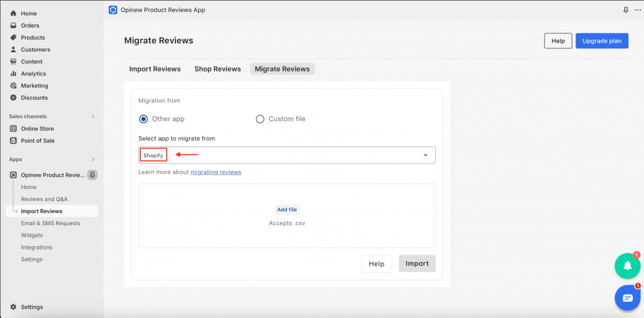644x318 pixels.
Task: Click the Products tag icon
Action: [x=13, y=37]
